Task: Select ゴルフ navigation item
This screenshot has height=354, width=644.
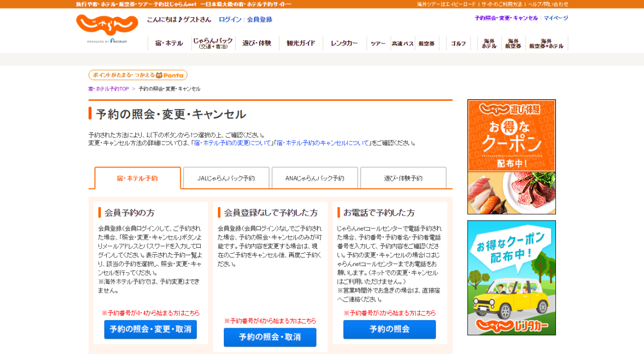Action: click(x=459, y=43)
